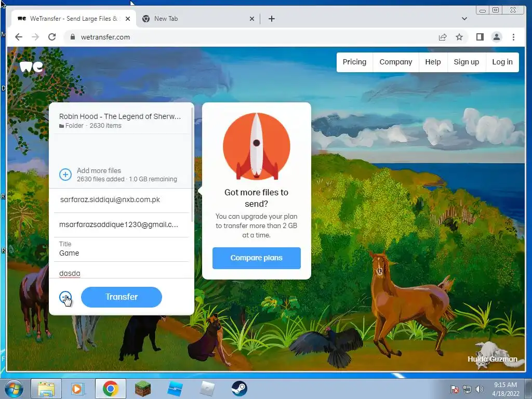The height and width of the screenshot is (399, 532).
Task: Switch to the New Tab tab
Action: (x=198, y=19)
